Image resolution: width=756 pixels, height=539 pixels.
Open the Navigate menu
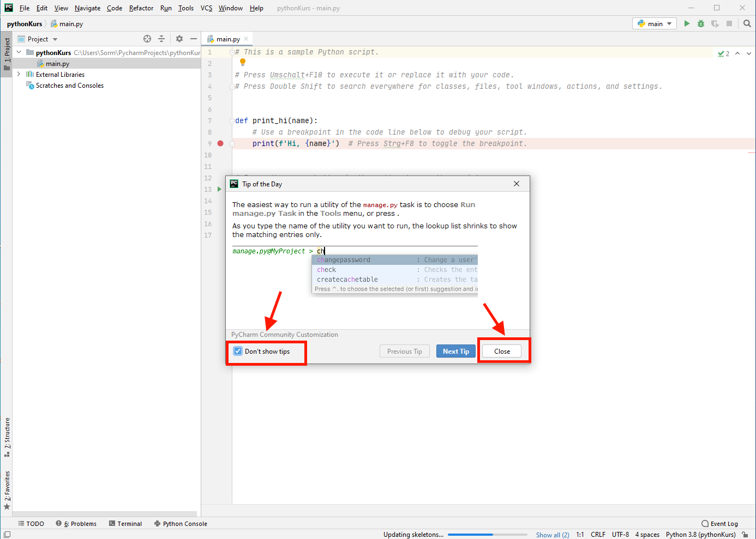click(x=87, y=8)
